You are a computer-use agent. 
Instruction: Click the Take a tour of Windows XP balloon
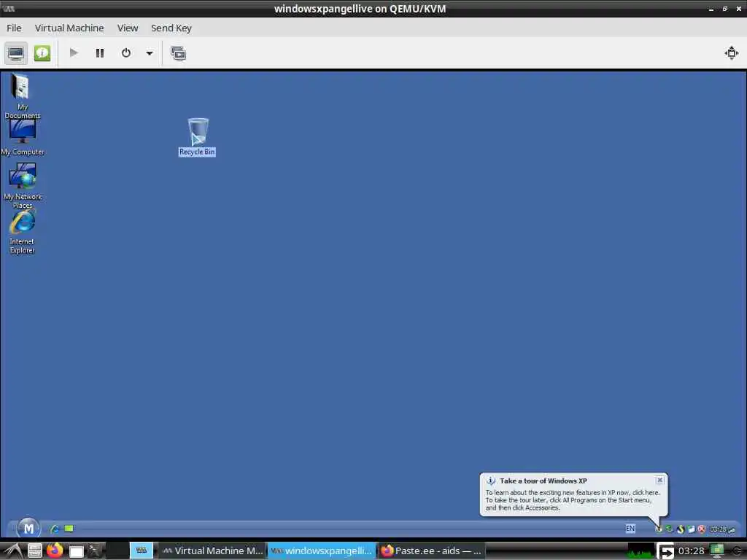tap(573, 494)
